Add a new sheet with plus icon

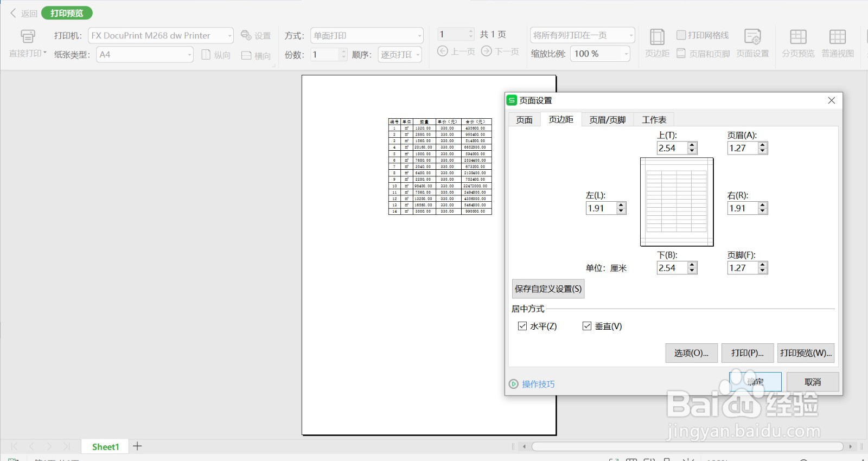click(137, 446)
